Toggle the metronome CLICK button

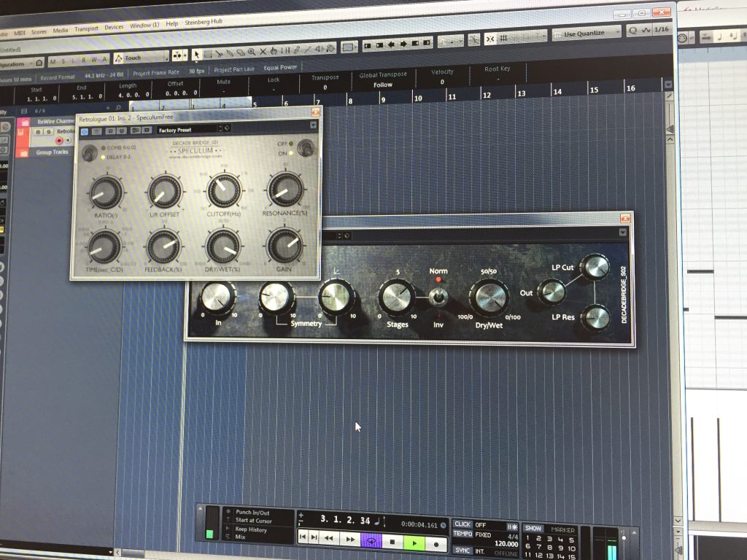(x=462, y=524)
